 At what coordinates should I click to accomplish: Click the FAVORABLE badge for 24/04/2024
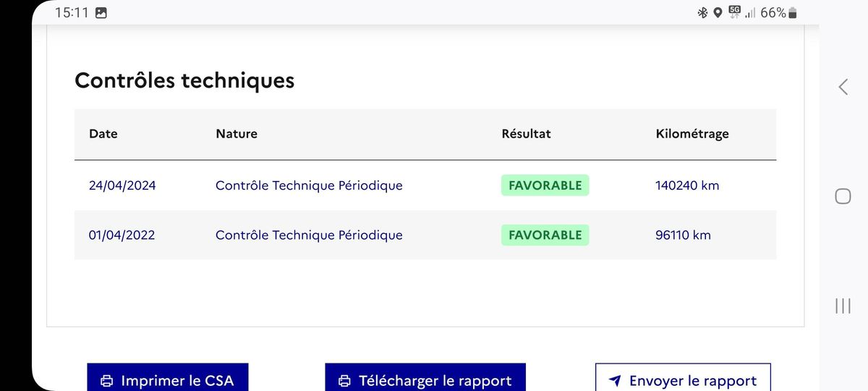tap(545, 185)
